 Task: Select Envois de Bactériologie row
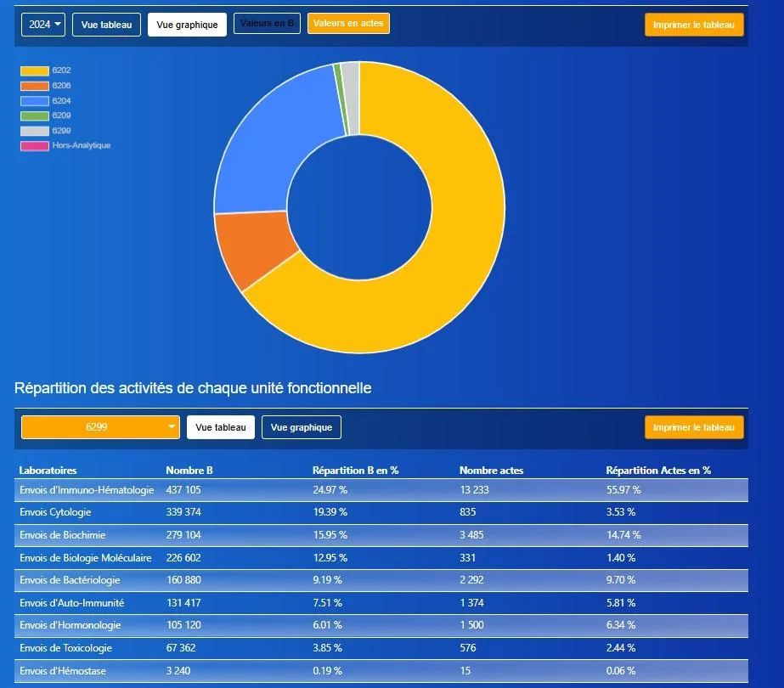(x=381, y=580)
